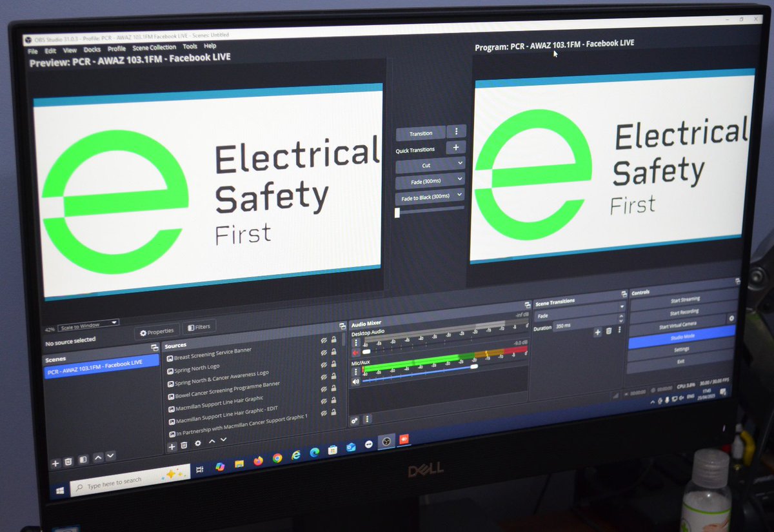Remove the selected scene with Scenes trash icon

(68, 461)
